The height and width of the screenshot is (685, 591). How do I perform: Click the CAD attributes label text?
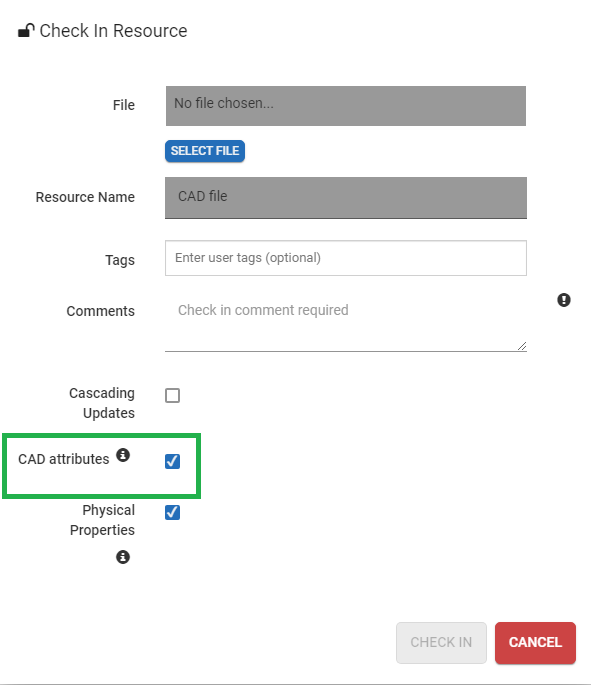64,459
